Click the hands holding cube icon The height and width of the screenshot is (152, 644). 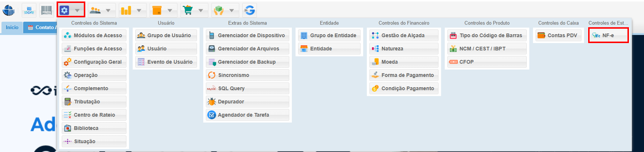pyautogui.click(x=219, y=10)
